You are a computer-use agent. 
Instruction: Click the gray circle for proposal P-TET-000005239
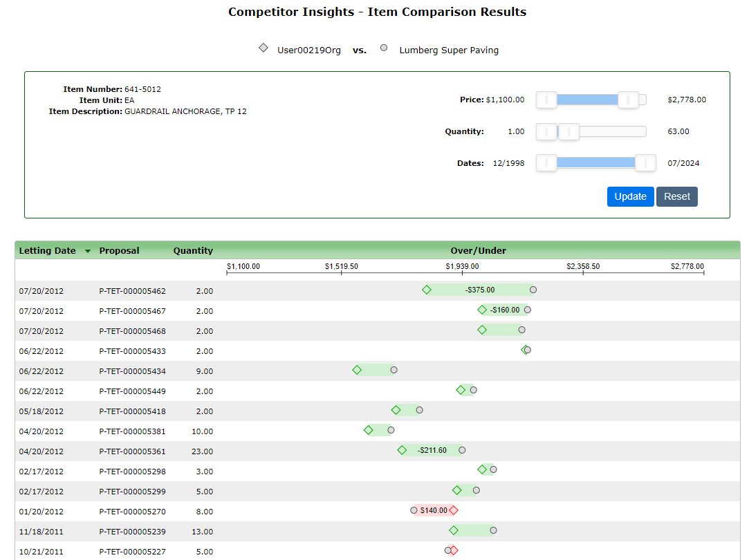[x=493, y=530]
